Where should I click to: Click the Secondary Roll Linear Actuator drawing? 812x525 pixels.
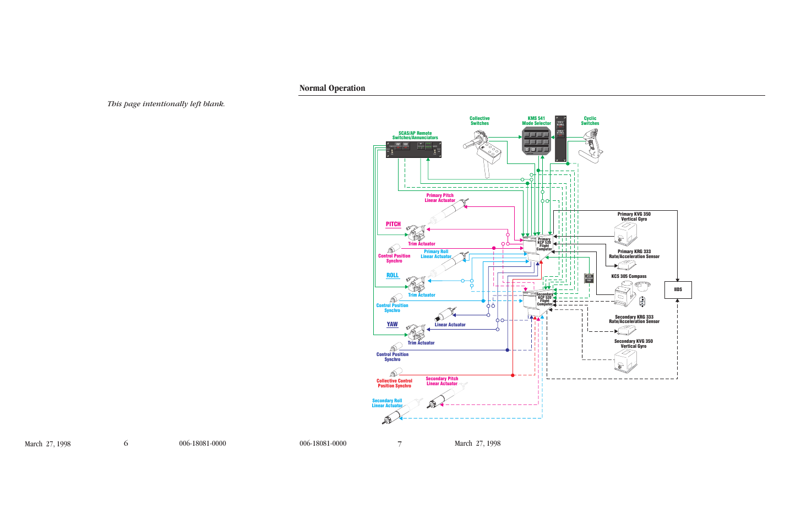[x=401, y=411]
